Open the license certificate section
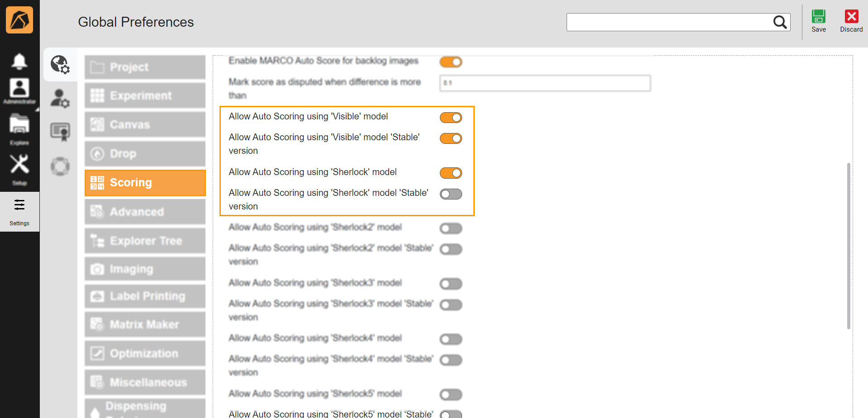This screenshot has height=418, width=868. pos(60,132)
